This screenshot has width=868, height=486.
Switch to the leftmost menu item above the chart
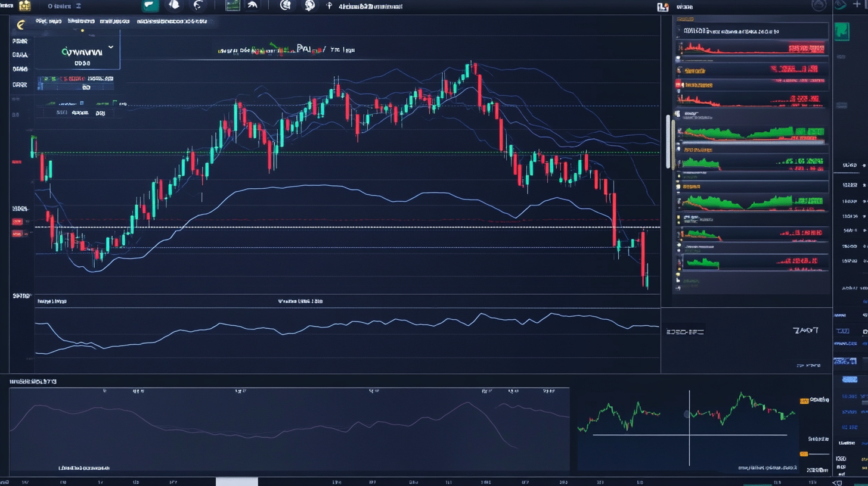tap(48, 21)
